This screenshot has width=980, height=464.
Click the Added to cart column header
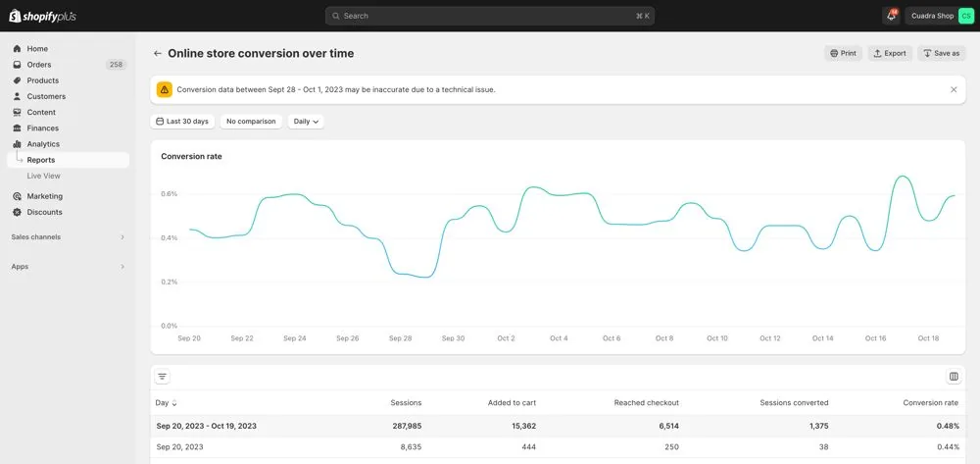point(512,403)
